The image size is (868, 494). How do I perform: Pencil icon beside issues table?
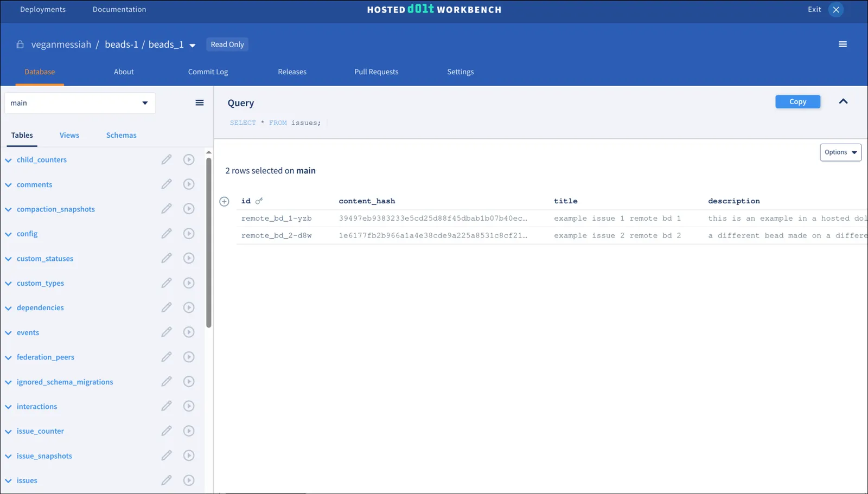[167, 480]
